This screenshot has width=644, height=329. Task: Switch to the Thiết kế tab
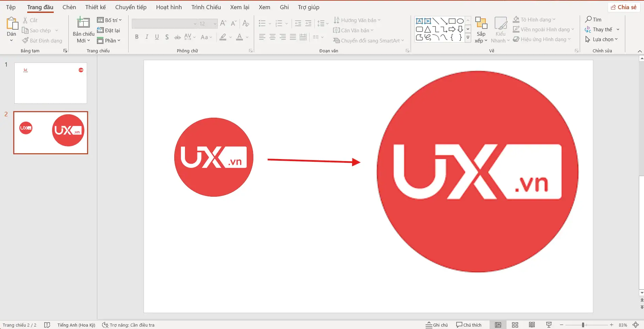pos(96,7)
